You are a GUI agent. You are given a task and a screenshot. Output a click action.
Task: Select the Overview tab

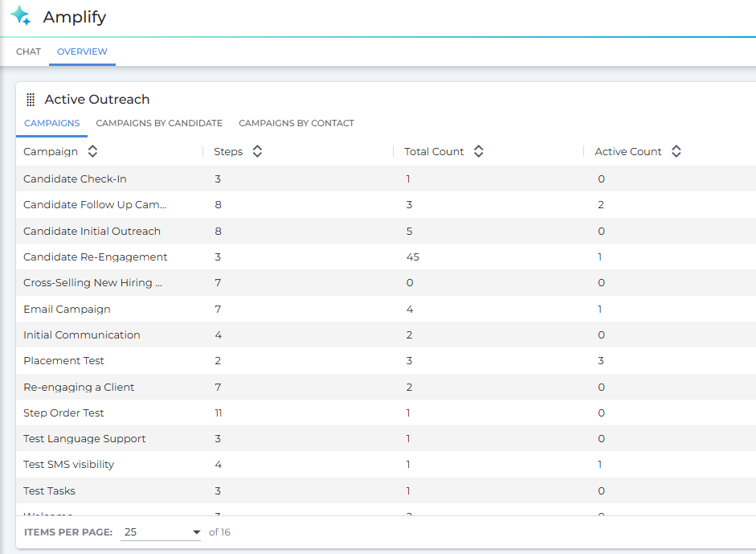[x=82, y=51]
